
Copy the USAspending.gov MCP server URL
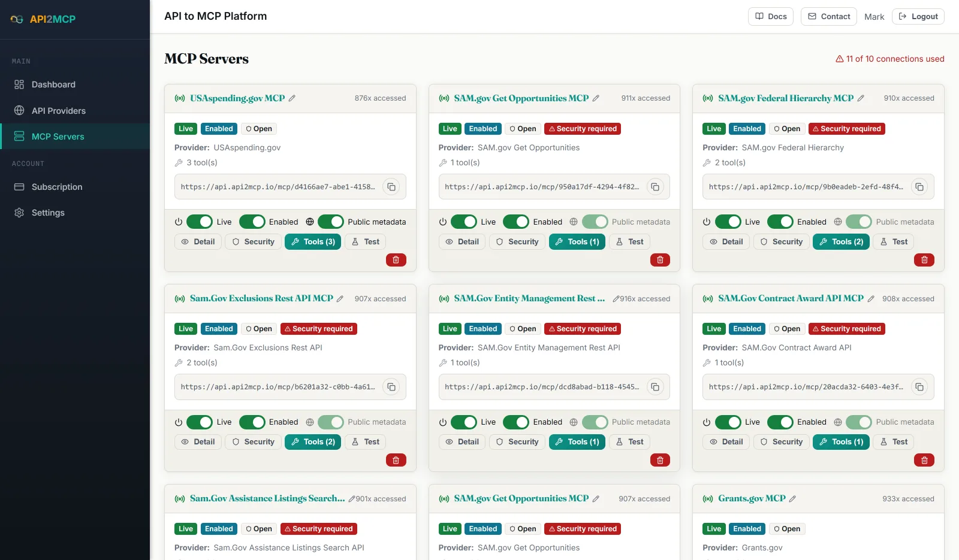391,187
